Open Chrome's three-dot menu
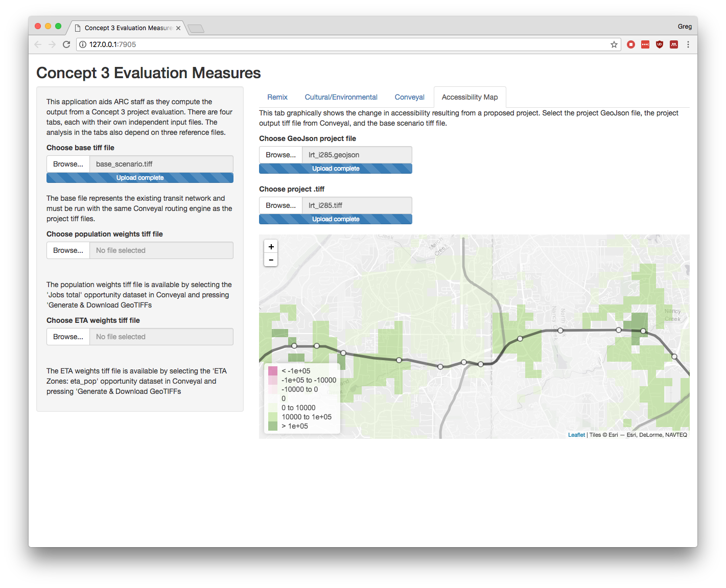Viewport: 726px width, 588px height. coord(688,44)
